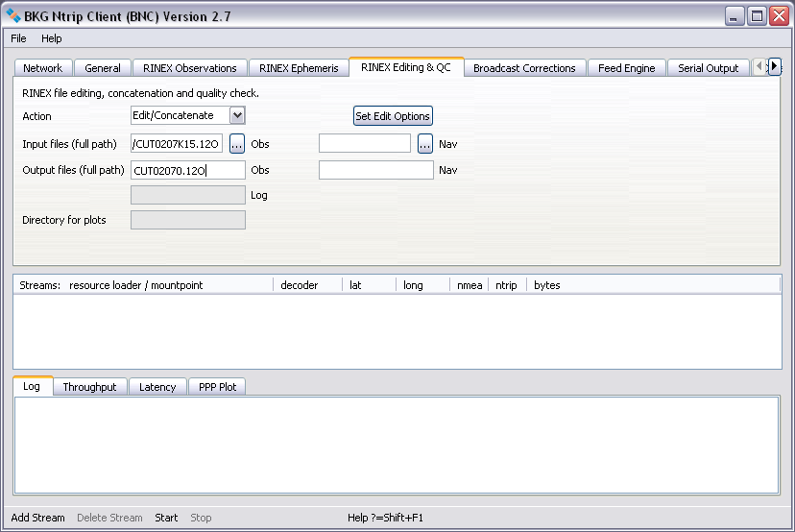Maximize the BNC window
The width and height of the screenshot is (795, 532).
pos(757,16)
